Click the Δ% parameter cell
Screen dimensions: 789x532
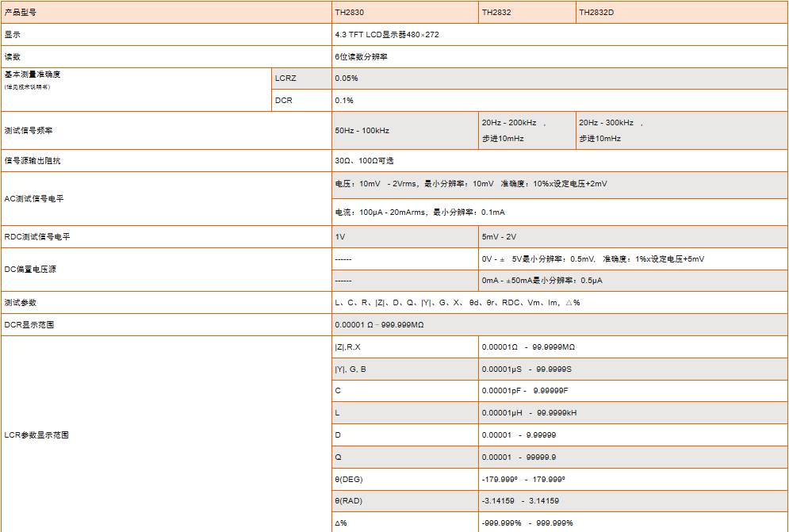(x=405, y=522)
